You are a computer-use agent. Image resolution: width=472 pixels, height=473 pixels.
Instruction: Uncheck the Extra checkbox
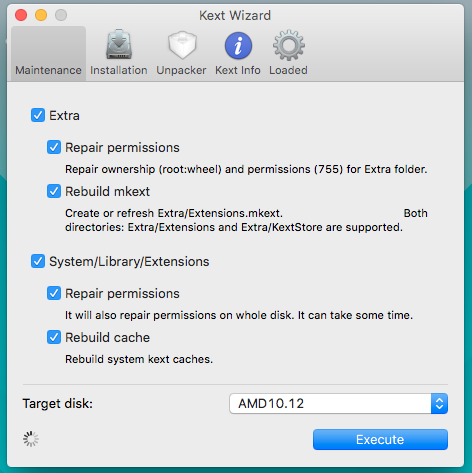point(38,115)
